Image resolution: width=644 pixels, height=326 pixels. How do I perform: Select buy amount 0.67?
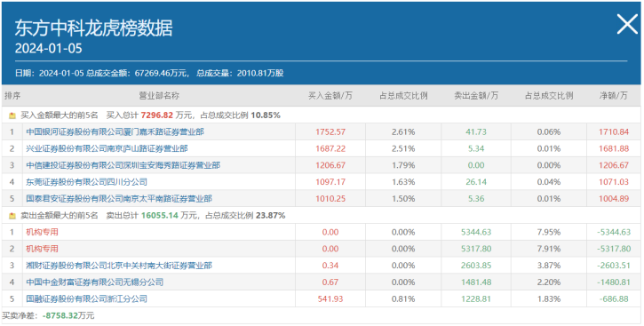[330, 282]
